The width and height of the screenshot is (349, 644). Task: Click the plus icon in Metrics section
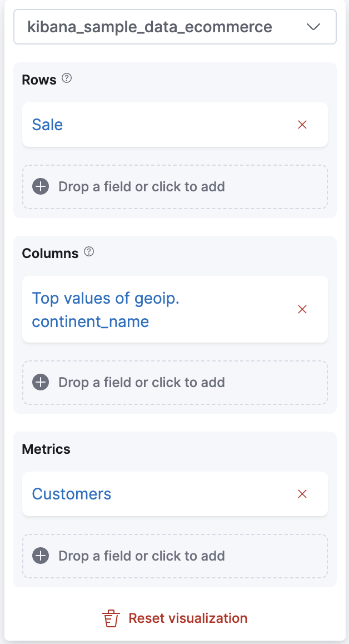(x=41, y=556)
